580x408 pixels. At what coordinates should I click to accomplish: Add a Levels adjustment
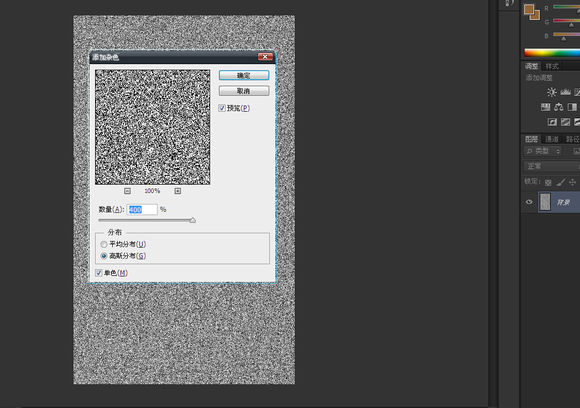(x=565, y=92)
